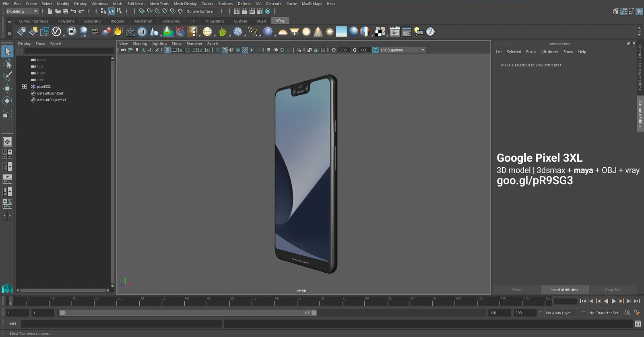Open the Maya home icon at bottom left

tap(7, 288)
